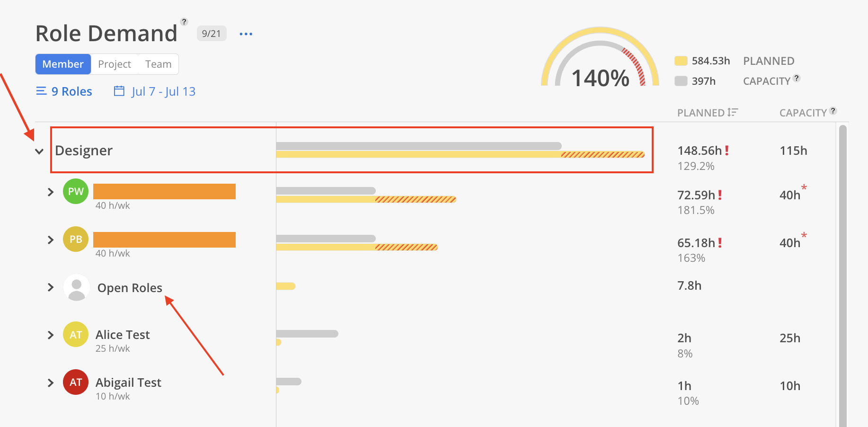Click the Open Roles placeholder avatar

tap(76, 287)
